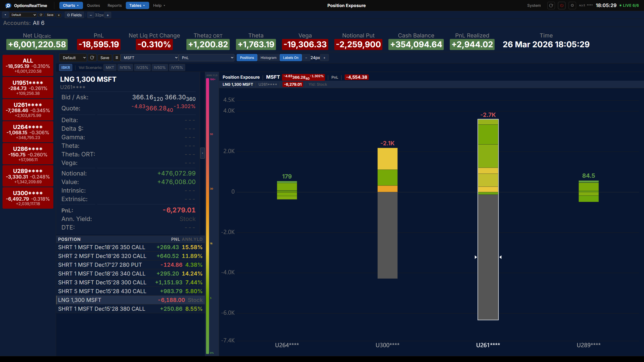Screen dimensions: 644x362
Task: Click the annualized yield color scale bar
Action: (x=208, y=216)
